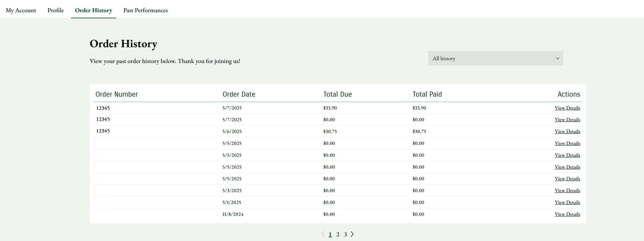Go to page 2 of order history
644x241 pixels.
click(338, 234)
